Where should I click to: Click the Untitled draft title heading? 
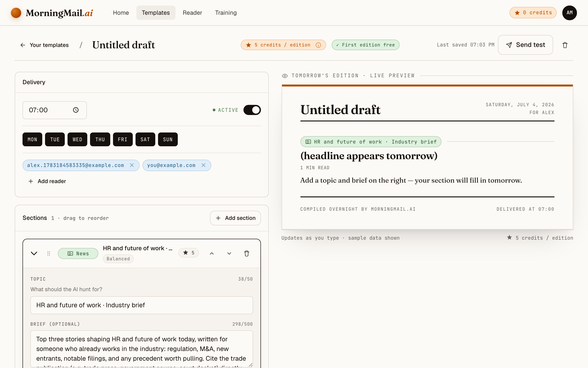click(123, 45)
